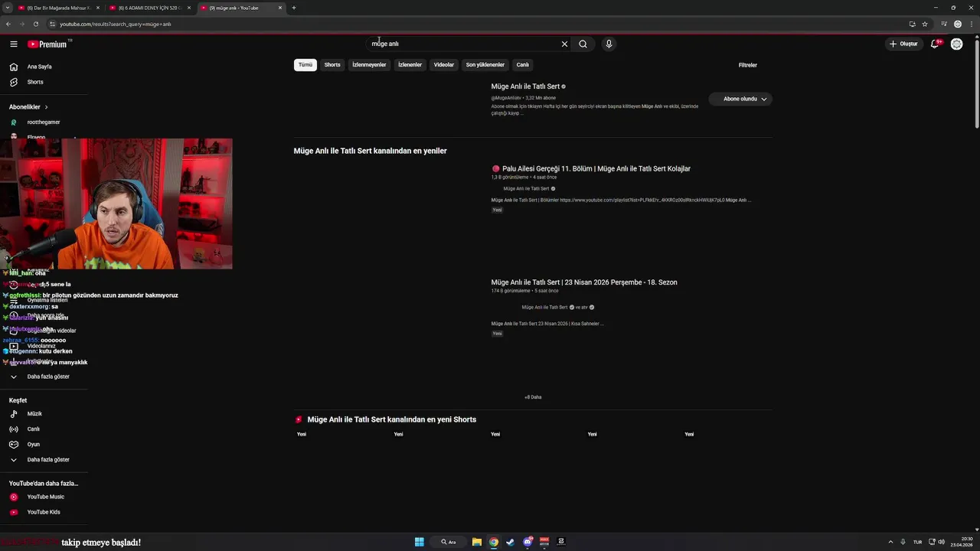Open Canlı in the Keşfet section
980x551 pixels.
tap(34, 429)
